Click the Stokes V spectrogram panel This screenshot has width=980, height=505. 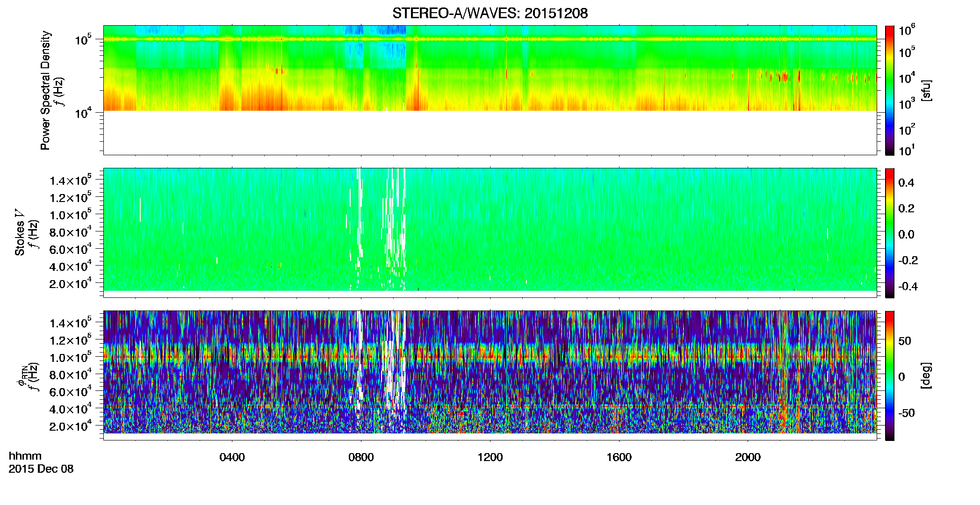click(490, 233)
